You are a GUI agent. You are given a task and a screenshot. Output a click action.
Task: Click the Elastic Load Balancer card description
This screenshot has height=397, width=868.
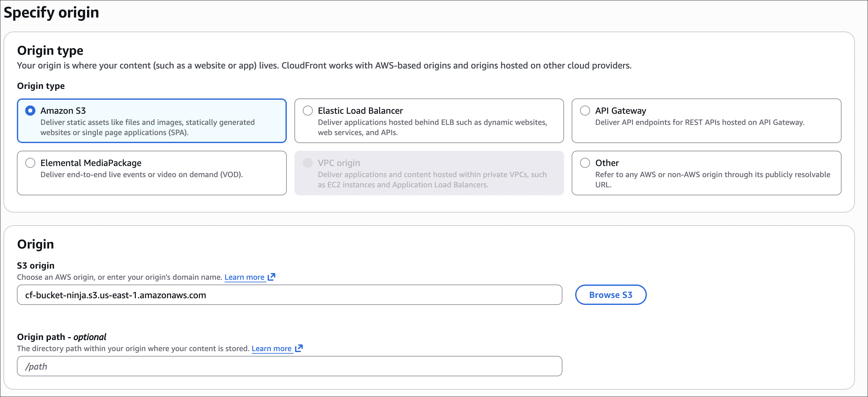432,127
